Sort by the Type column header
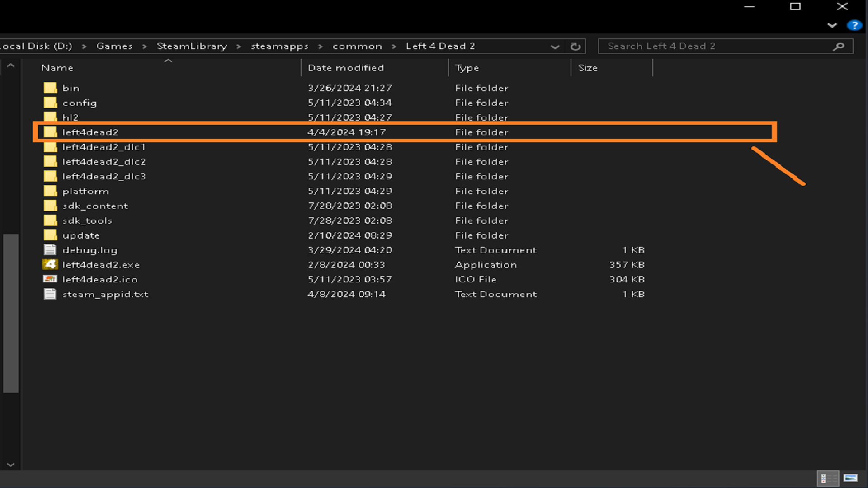The image size is (868, 488). pos(467,68)
